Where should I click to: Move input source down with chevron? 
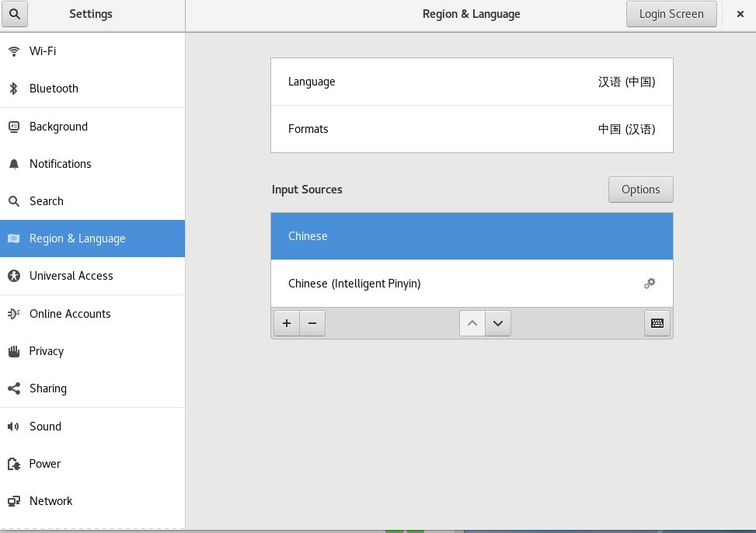[498, 323]
